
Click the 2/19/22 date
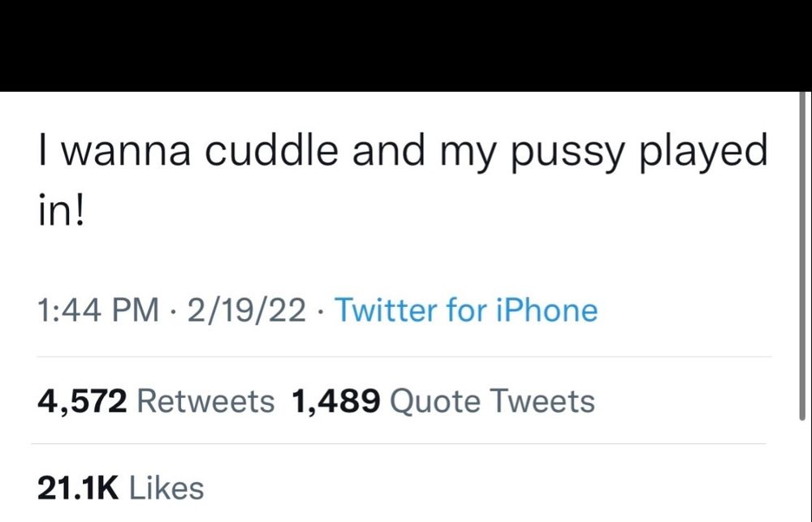pos(247,309)
